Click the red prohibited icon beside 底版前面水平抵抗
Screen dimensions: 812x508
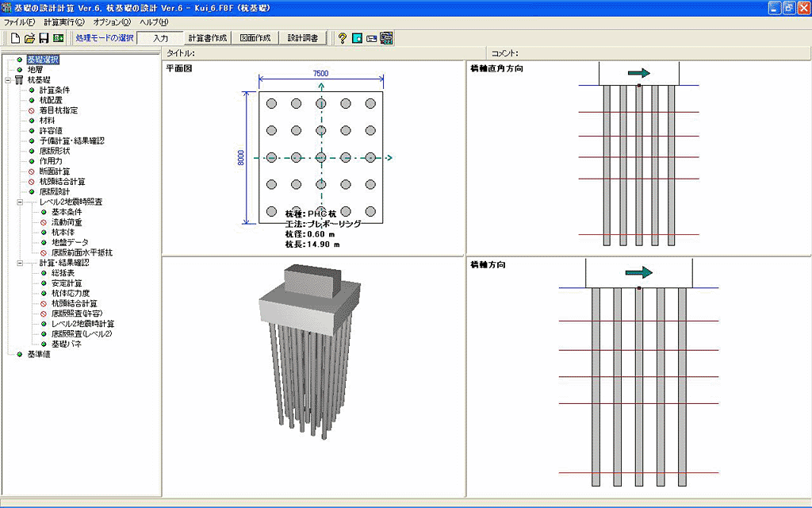[44, 253]
